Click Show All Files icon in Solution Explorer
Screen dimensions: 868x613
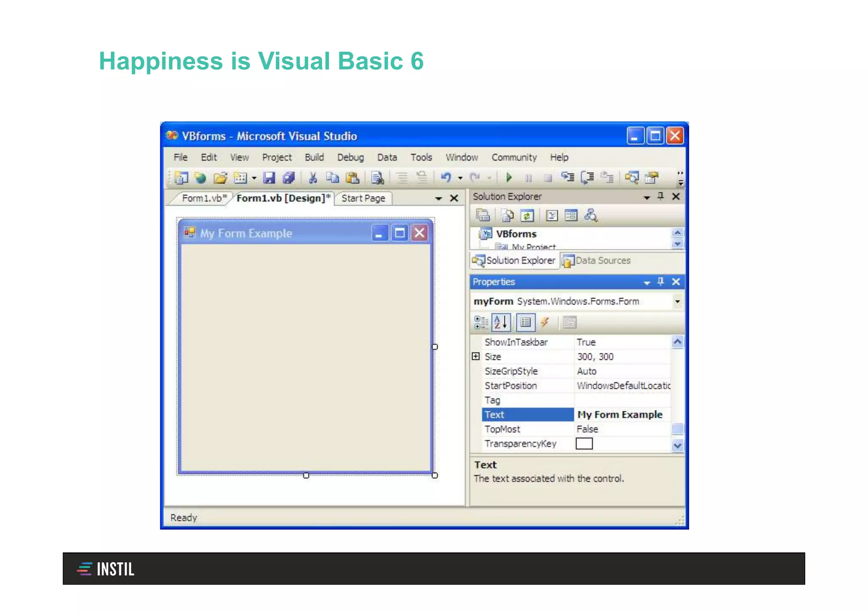pyautogui.click(x=507, y=216)
